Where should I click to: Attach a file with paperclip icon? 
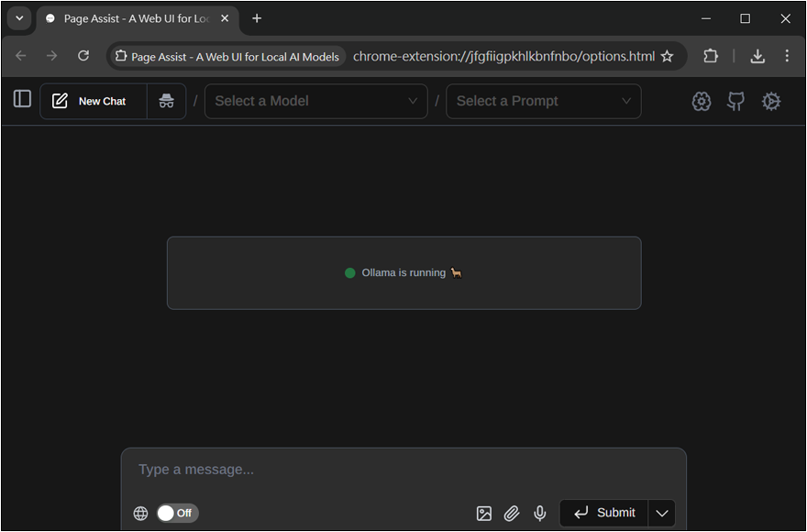point(512,513)
